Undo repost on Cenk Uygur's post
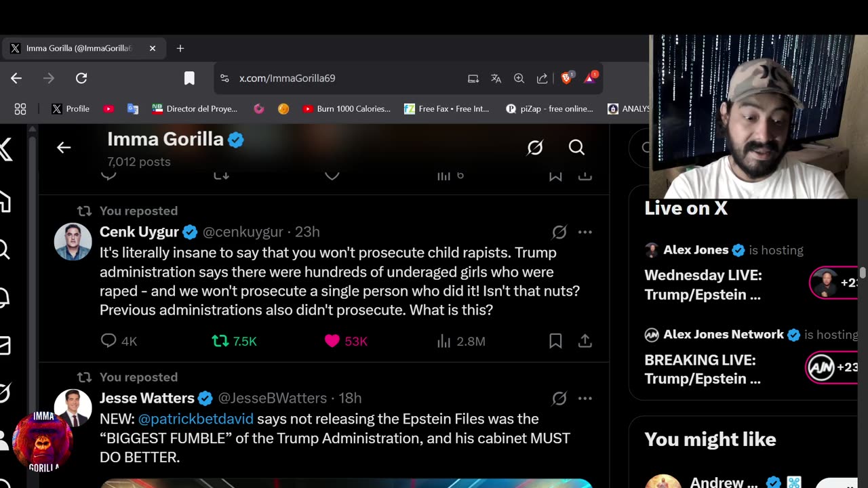This screenshot has width=868, height=488. pyautogui.click(x=220, y=341)
